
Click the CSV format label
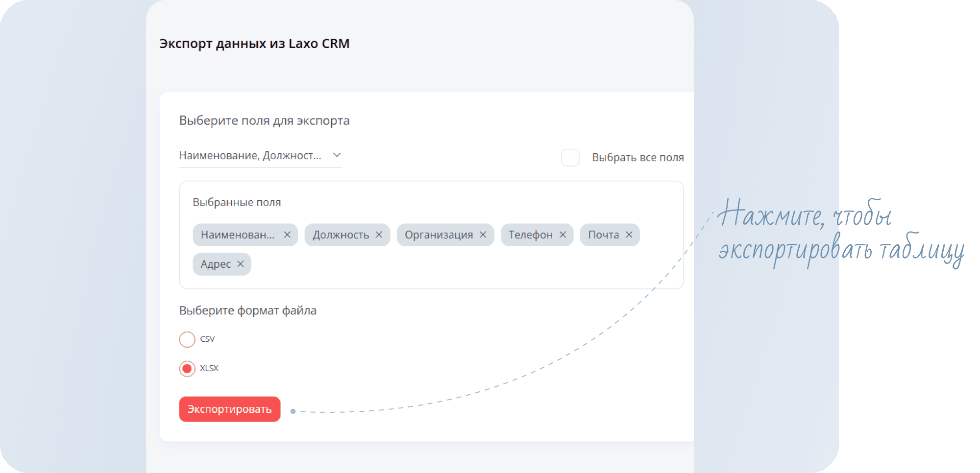click(207, 339)
